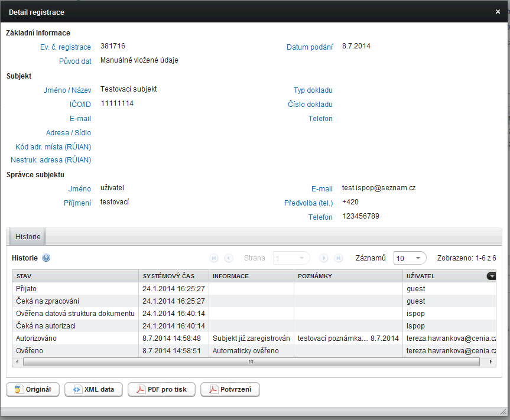Go to first page in Historie pager
Screen dimensions: 510x420
click(214, 258)
